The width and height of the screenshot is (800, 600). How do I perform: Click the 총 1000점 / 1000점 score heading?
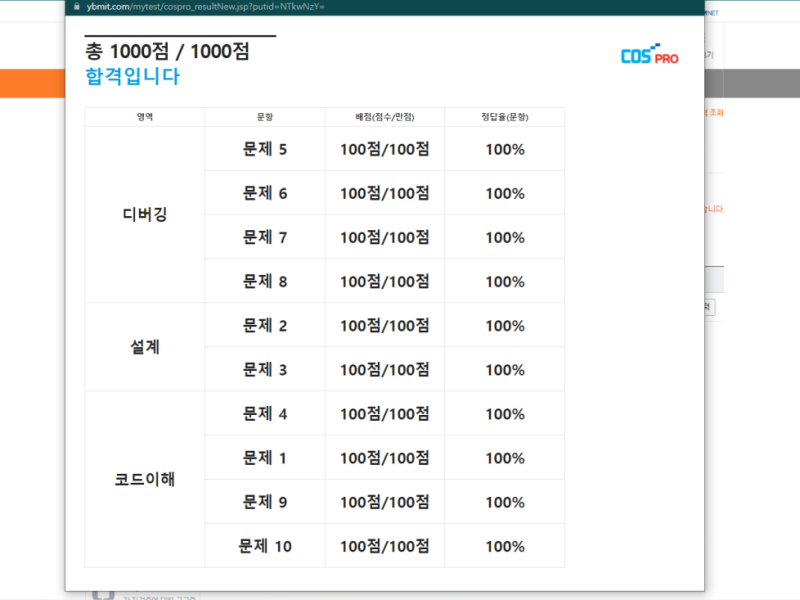(x=166, y=50)
